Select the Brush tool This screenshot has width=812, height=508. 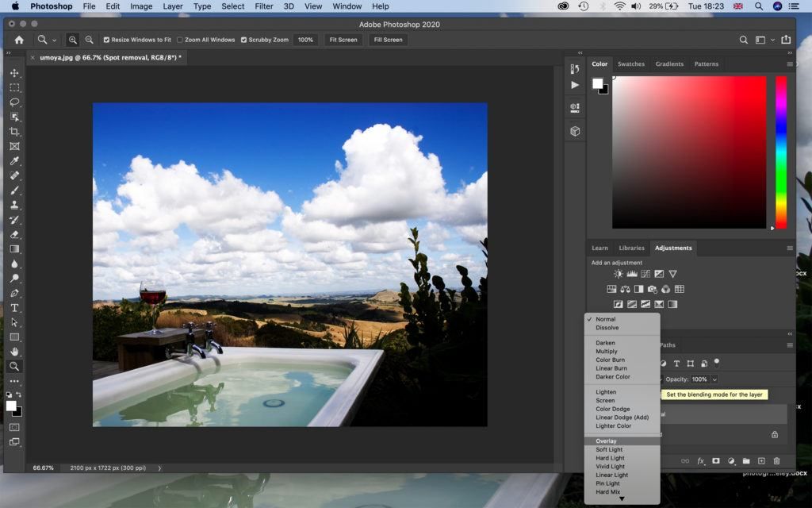[x=14, y=190]
